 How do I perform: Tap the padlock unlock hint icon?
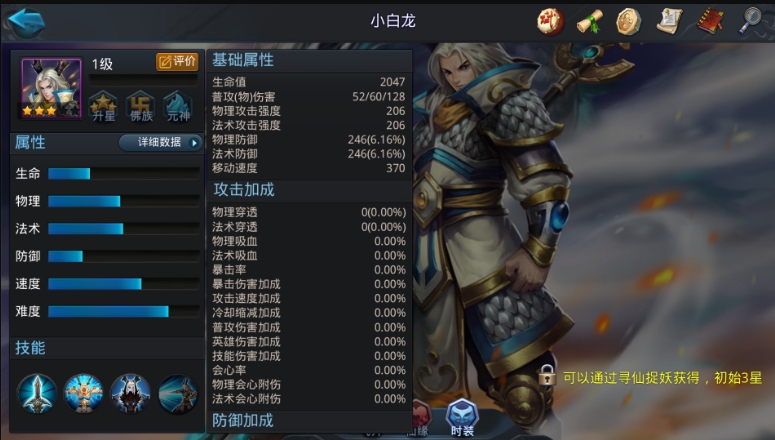pos(547,375)
